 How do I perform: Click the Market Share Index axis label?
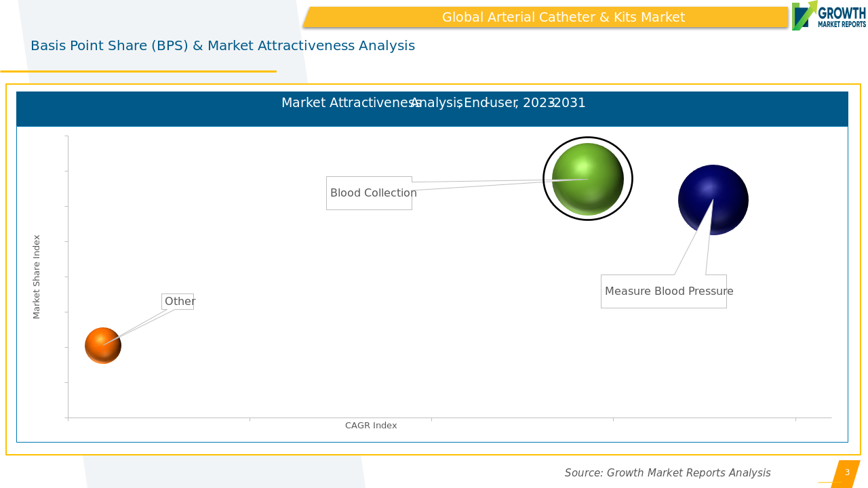(37, 277)
